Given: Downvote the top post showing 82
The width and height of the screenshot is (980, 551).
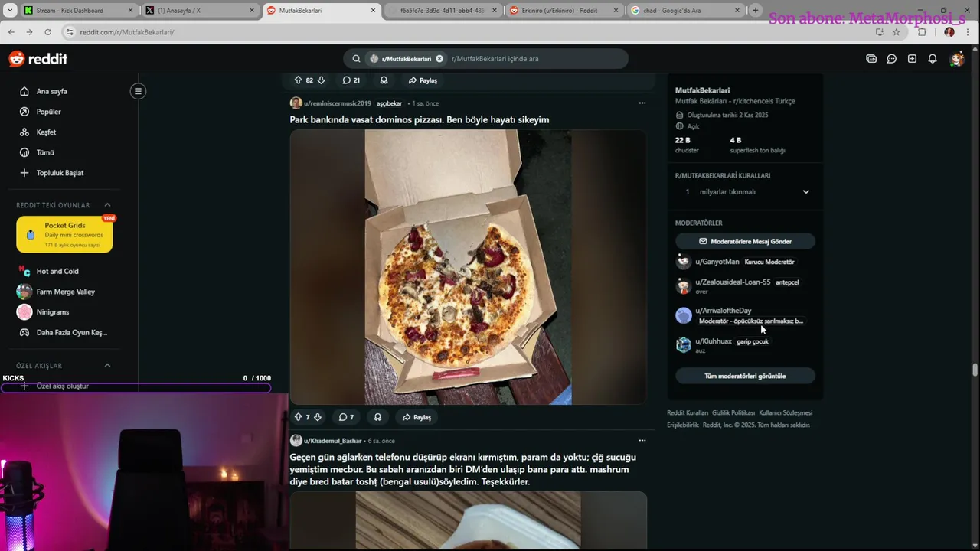Looking at the screenshot, I should click(321, 80).
